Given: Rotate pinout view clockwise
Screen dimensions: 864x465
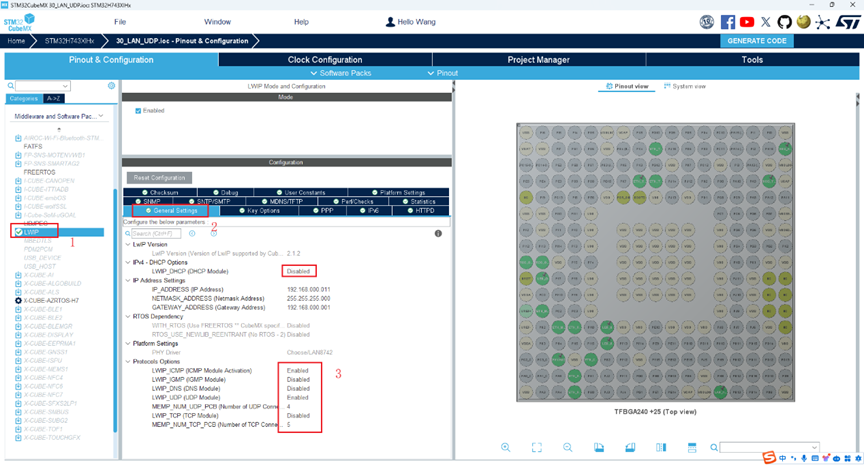Looking at the screenshot, I should tap(599, 447).
